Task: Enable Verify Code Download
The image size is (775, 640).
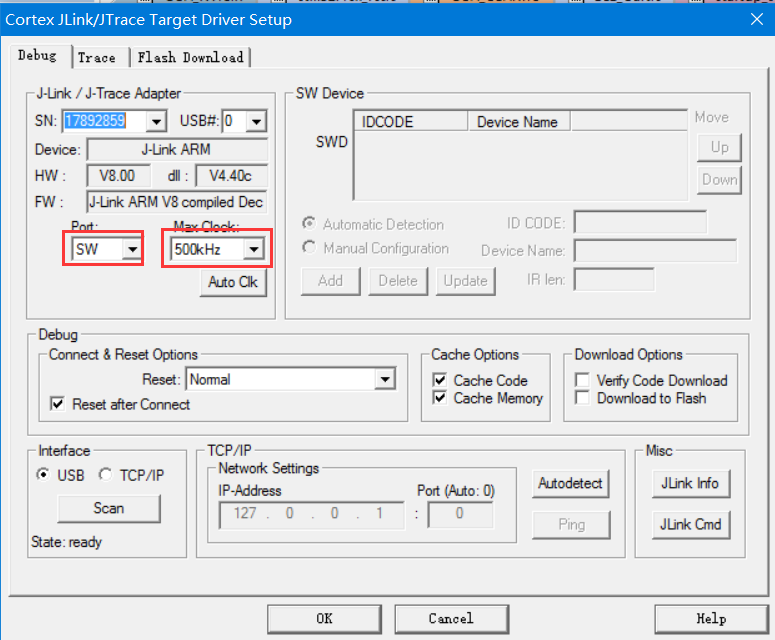Action: tap(583, 380)
